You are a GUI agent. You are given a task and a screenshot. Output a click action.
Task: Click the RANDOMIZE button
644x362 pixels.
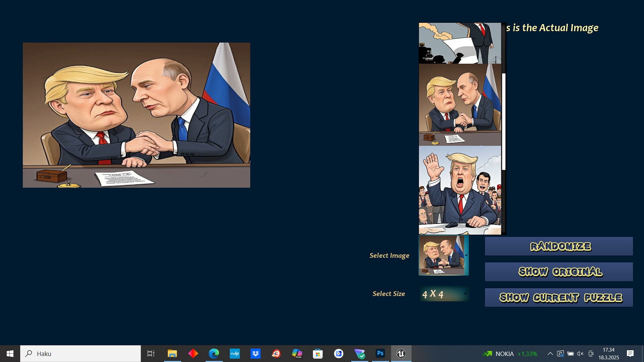(558, 246)
